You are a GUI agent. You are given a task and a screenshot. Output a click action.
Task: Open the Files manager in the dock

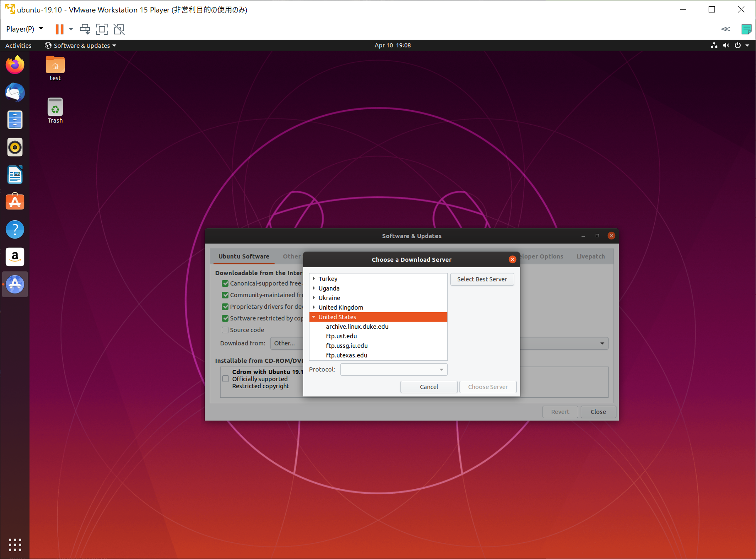(15, 120)
